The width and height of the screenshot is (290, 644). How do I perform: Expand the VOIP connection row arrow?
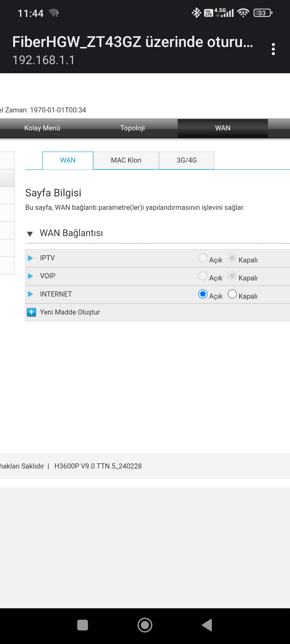[x=30, y=276]
